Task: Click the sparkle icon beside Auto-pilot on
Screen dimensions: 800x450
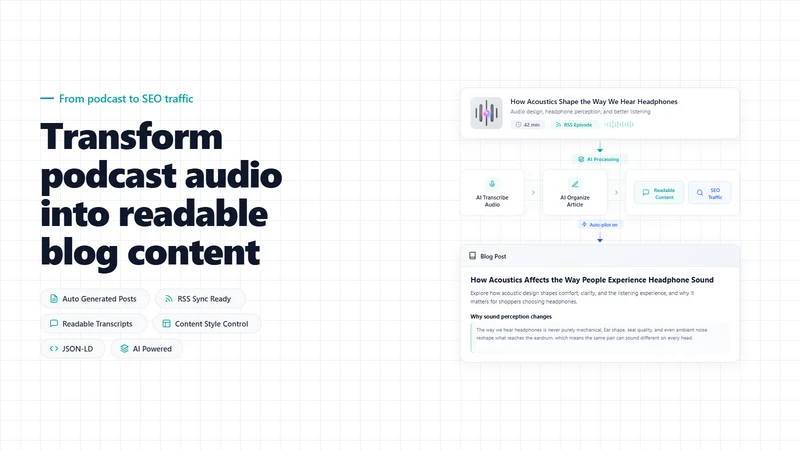Action: pyautogui.click(x=584, y=224)
